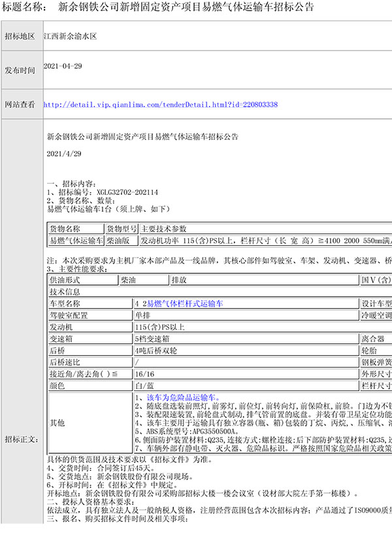The height and width of the screenshot is (550, 392).
Task: Select the date 2021-04-29
Action: coord(63,66)
